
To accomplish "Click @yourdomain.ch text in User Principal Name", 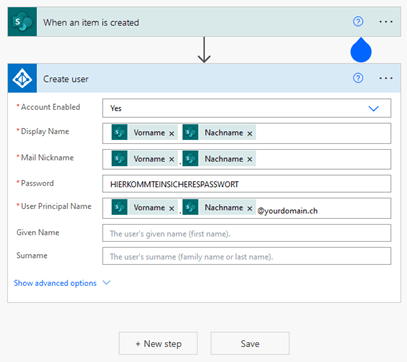I will [287, 211].
